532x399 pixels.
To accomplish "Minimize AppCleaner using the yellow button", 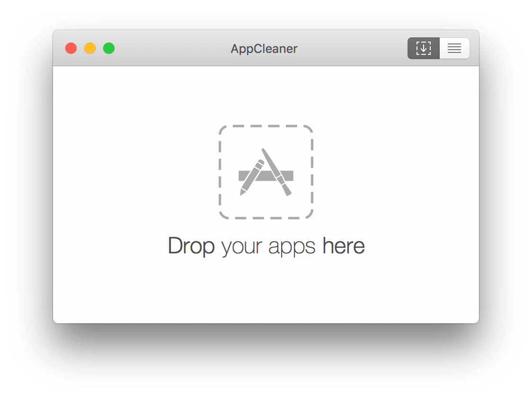I will (x=90, y=48).
